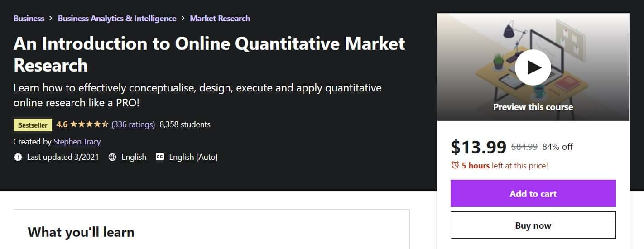644x249 pixels.
Task: Open the Business breadcrumb link
Action: coord(29,19)
